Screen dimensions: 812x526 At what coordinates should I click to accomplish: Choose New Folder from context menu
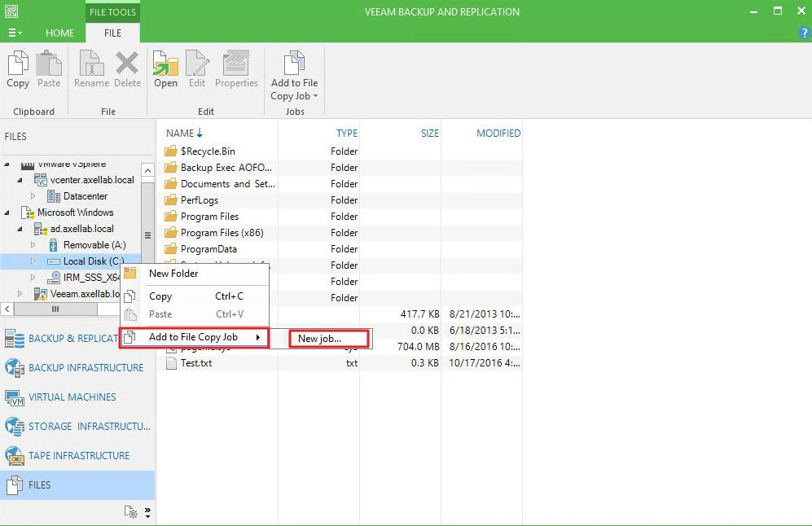click(x=173, y=274)
